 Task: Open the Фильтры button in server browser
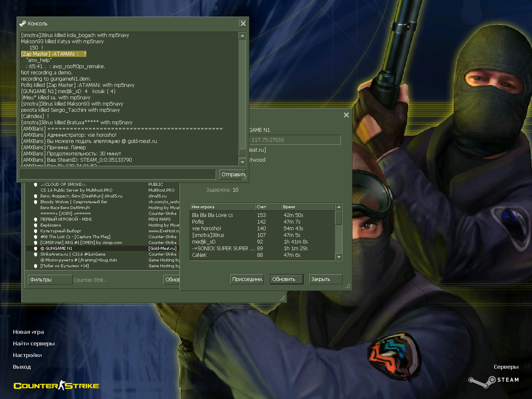coord(50,280)
